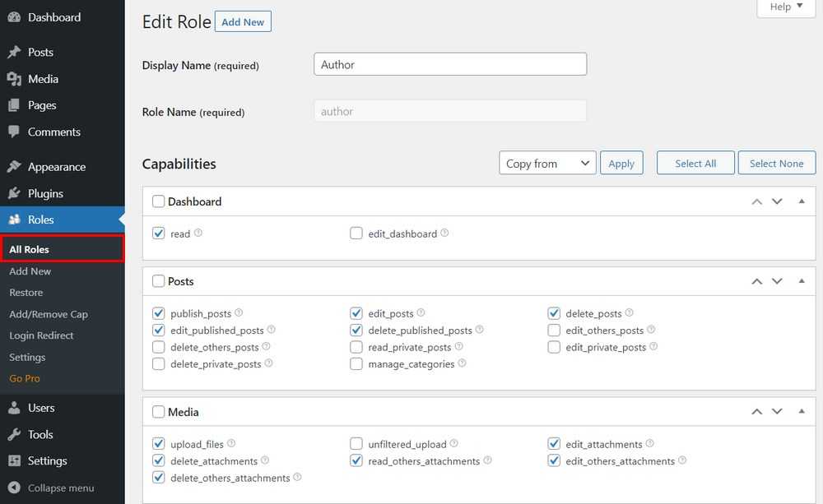
Task: Open the Copy from dropdown
Action: [x=547, y=164]
